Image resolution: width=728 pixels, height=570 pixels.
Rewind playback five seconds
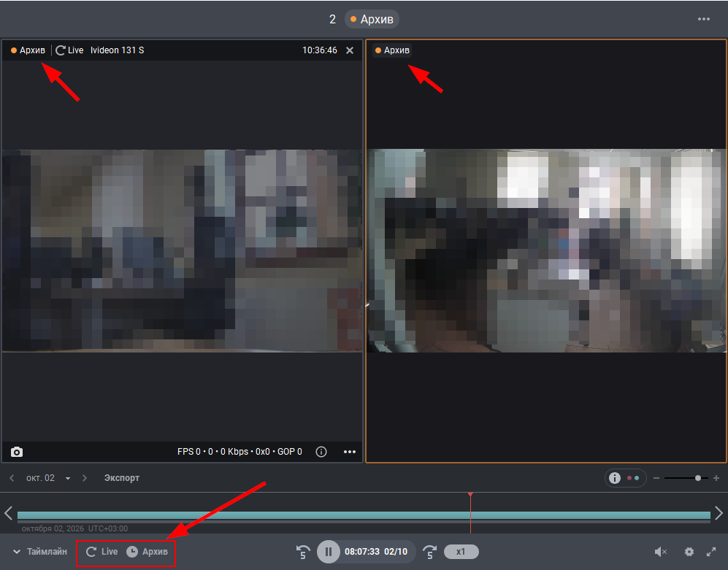pos(303,552)
